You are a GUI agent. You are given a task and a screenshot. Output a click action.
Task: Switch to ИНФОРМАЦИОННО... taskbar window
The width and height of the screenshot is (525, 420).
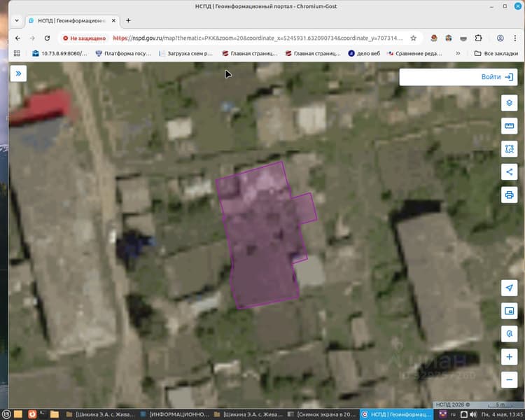(175, 414)
